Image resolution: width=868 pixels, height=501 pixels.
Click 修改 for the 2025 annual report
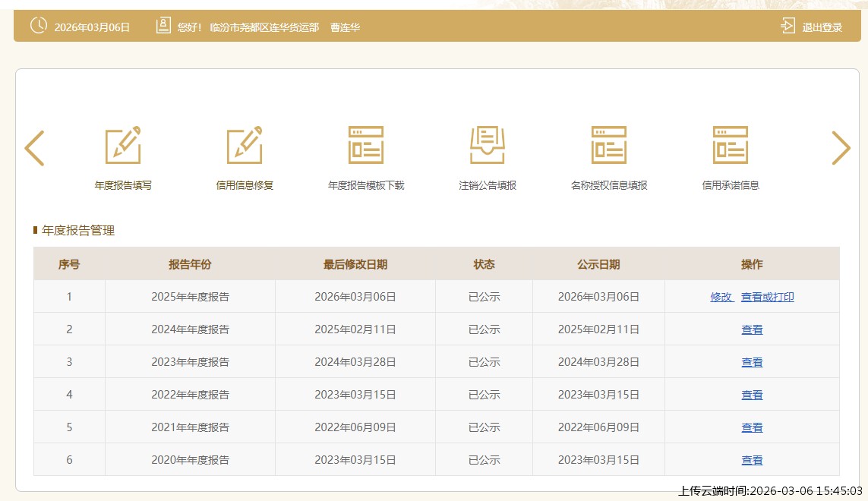pos(722,297)
